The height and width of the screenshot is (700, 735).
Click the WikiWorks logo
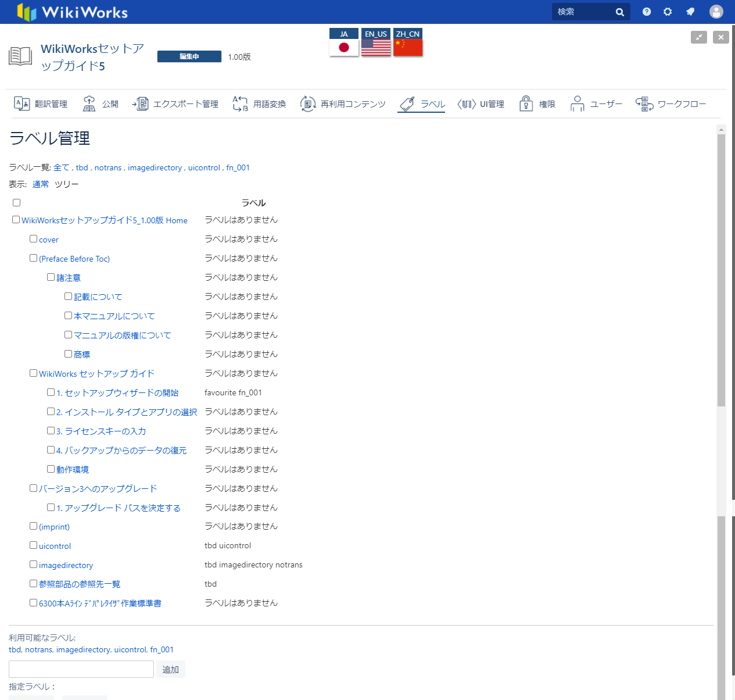tap(72, 12)
